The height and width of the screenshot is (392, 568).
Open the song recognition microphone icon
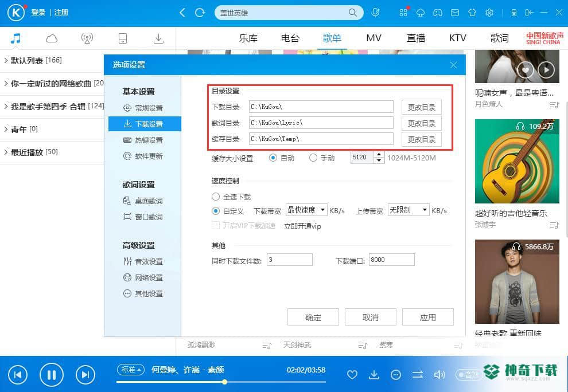tap(376, 13)
